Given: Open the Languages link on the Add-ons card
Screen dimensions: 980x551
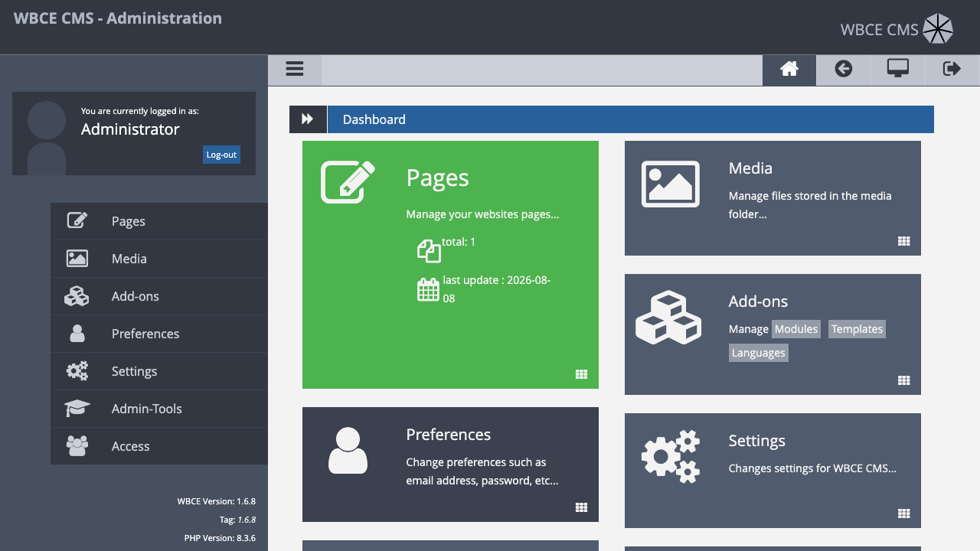Looking at the screenshot, I should click(758, 353).
